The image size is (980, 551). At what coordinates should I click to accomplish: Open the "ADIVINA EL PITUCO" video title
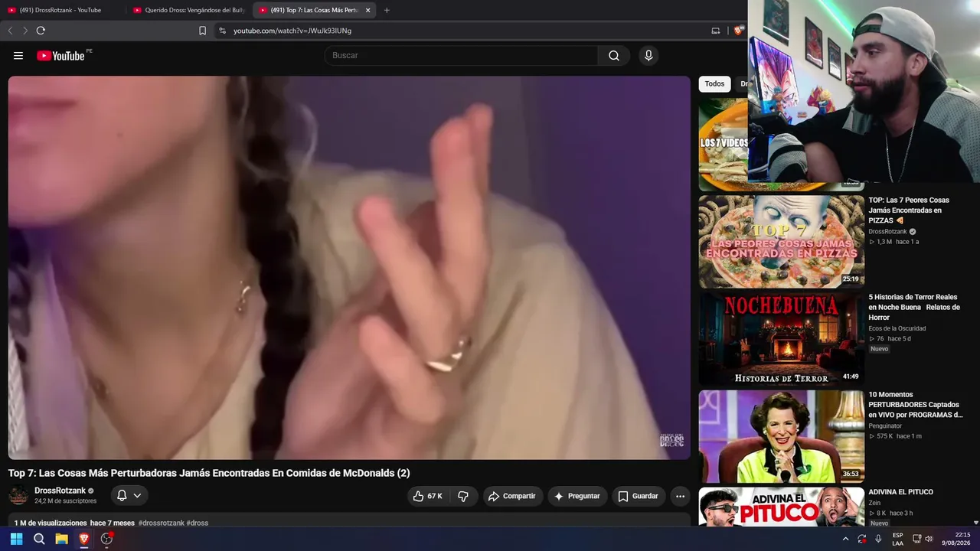click(900, 492)
